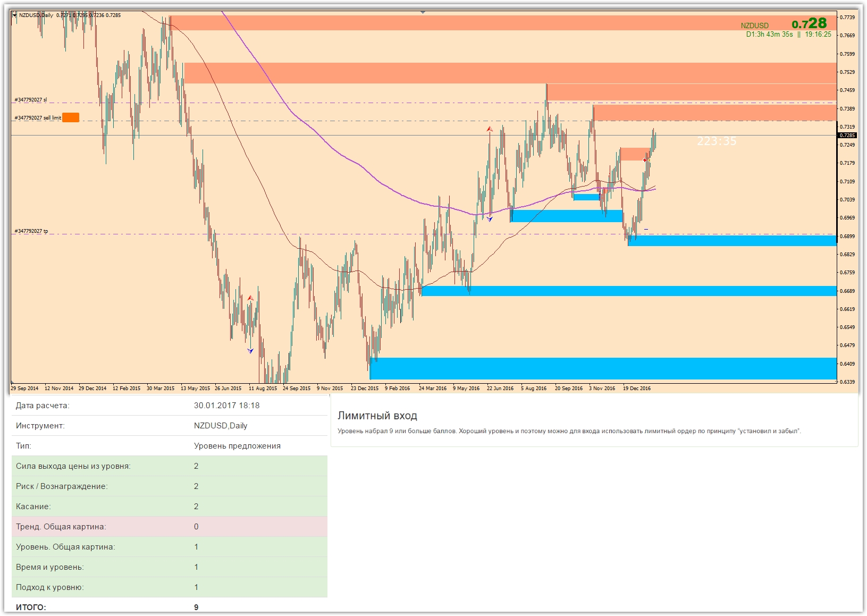The height and width of the screenshot is (616, 867).
Task: Select the 'Инструмент:' row label
Action: (40, 426)
